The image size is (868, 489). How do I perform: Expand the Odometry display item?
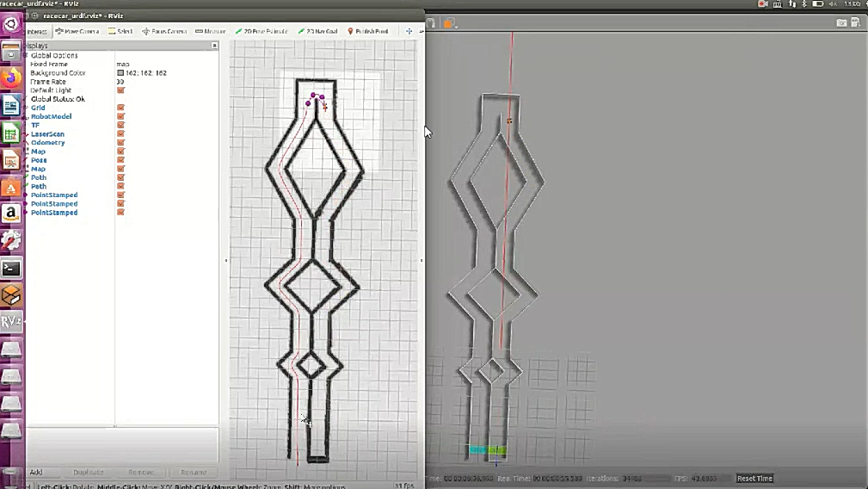tap(28, 143)
